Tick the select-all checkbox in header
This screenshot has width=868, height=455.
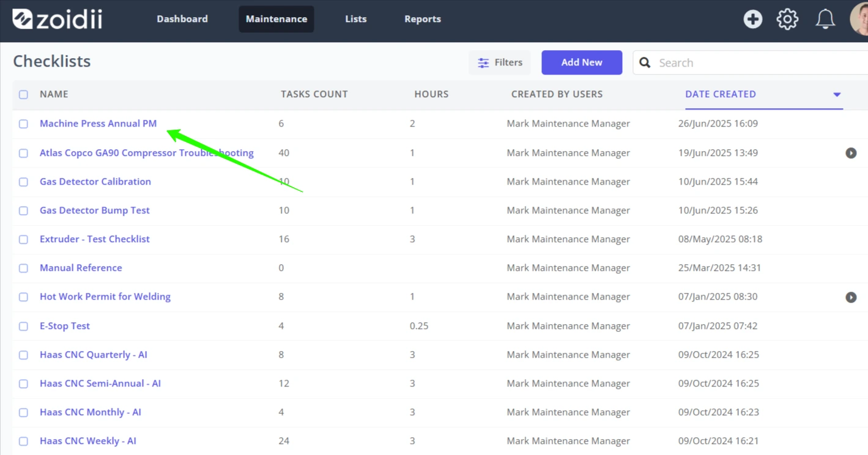click(23, 94)
